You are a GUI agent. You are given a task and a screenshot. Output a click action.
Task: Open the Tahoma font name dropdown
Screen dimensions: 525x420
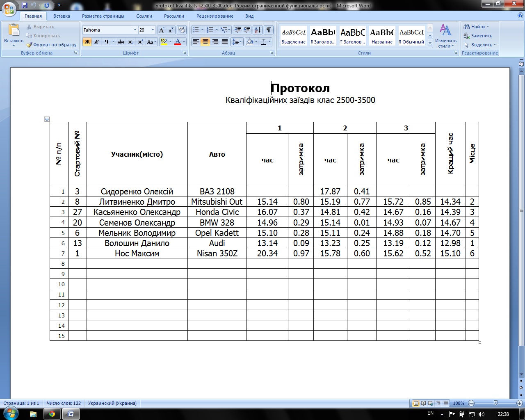coord(135,30)
